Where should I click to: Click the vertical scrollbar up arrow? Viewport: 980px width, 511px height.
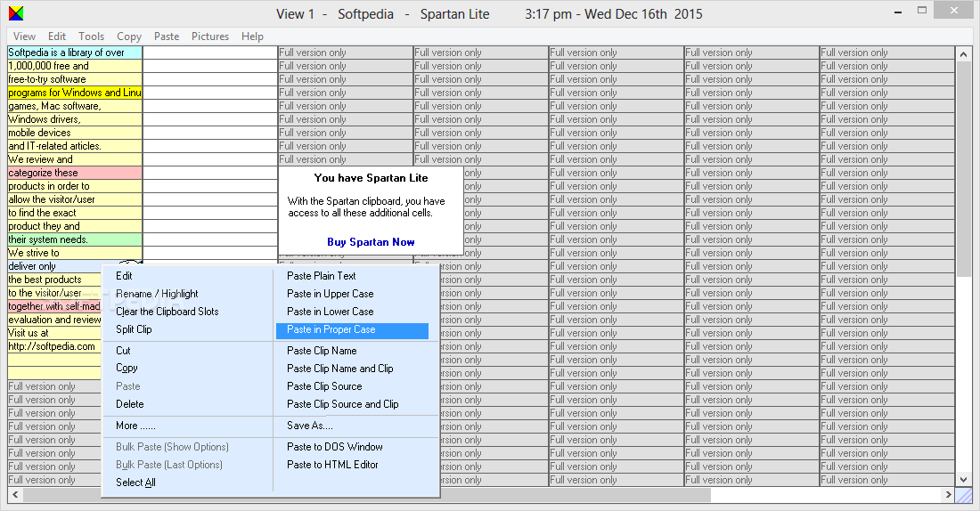pyautogui.click(x=963, y=53)
